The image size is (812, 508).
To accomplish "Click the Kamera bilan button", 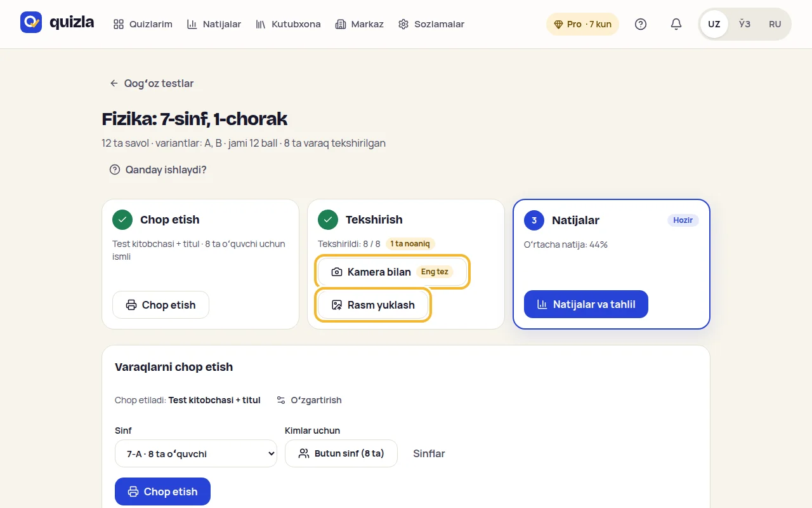I will 393,272.
